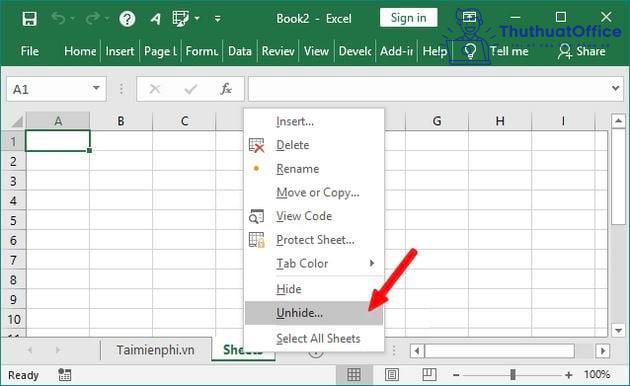Switch to the Insert ribbon tab
The image size is (630, 386).
tap(119, 51)
